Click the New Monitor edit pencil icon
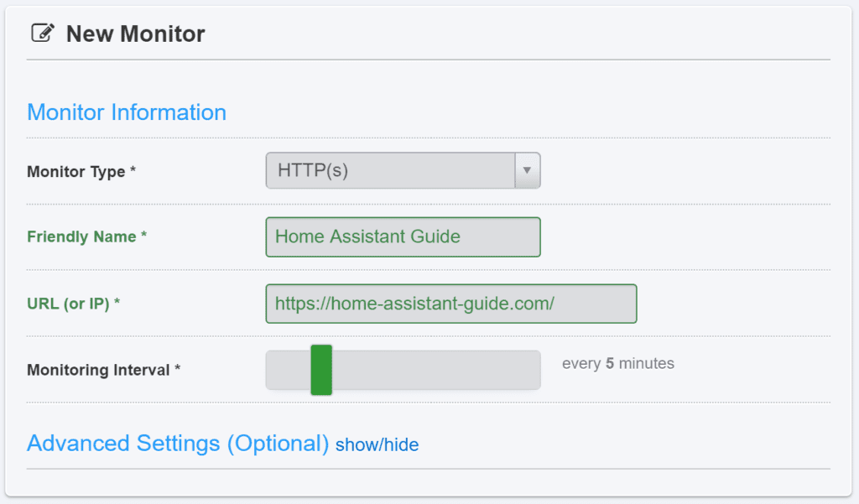The image size is (859, 504). (x=43, y=33)
